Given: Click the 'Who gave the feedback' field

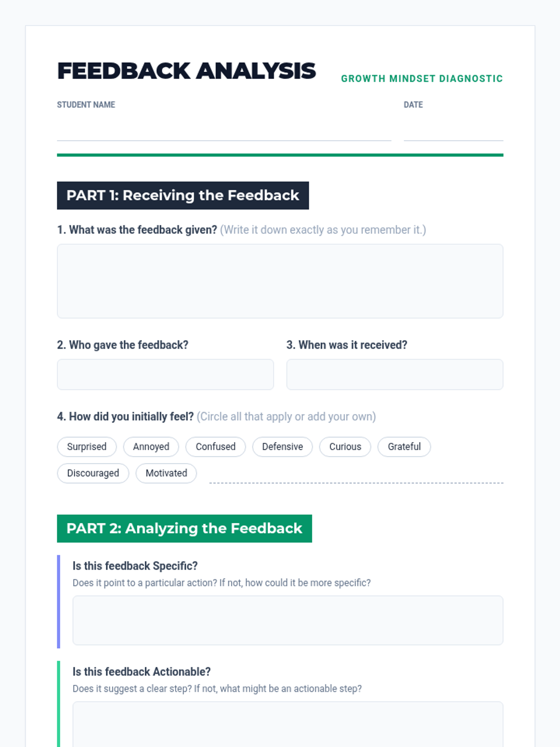Looking at the screenshot, I should click(165, 374).
